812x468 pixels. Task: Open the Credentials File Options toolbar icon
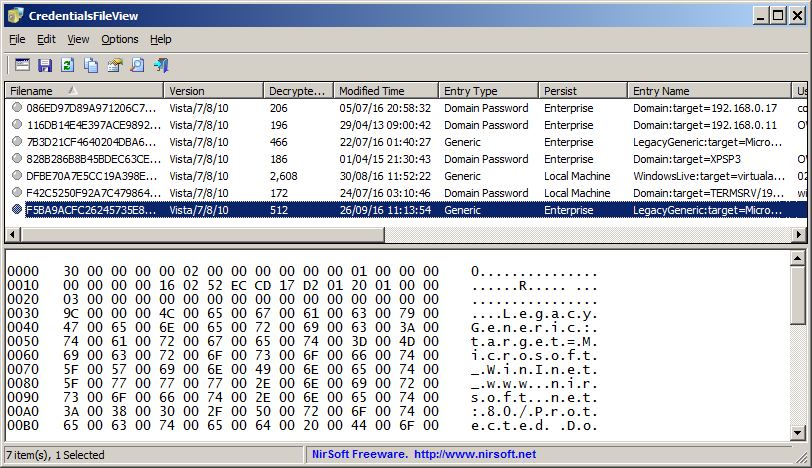[22, 65]
